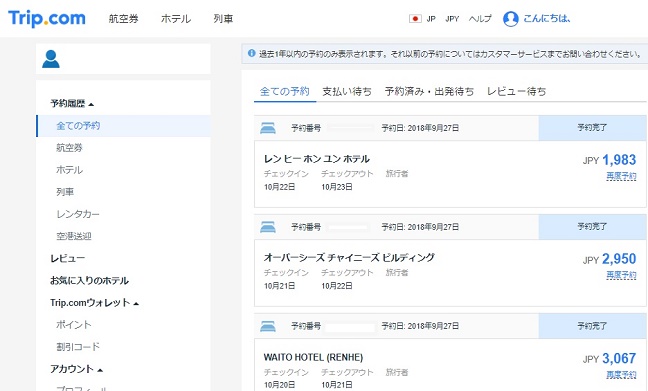This screenshot has height=391, width=648.
Task: Switch to 予約済み・出発待ち tab
Action: click(x=429, y=91)
